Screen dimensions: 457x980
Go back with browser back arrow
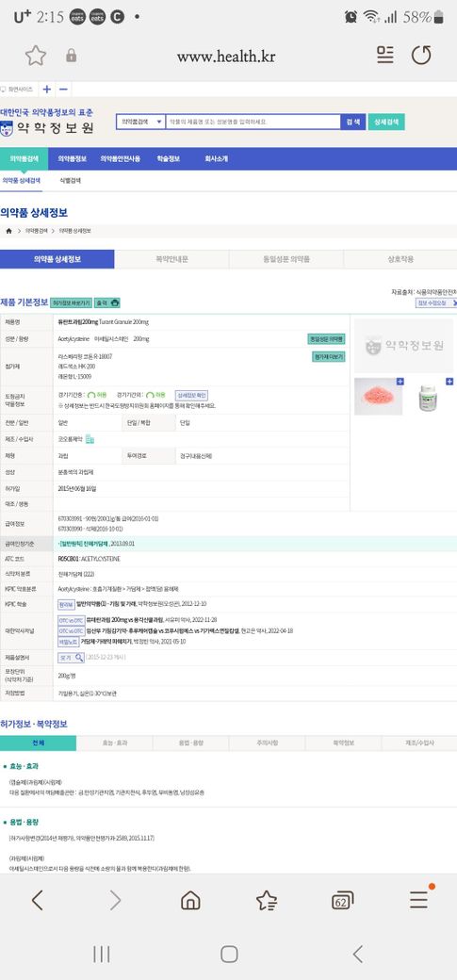pos(37,900)
